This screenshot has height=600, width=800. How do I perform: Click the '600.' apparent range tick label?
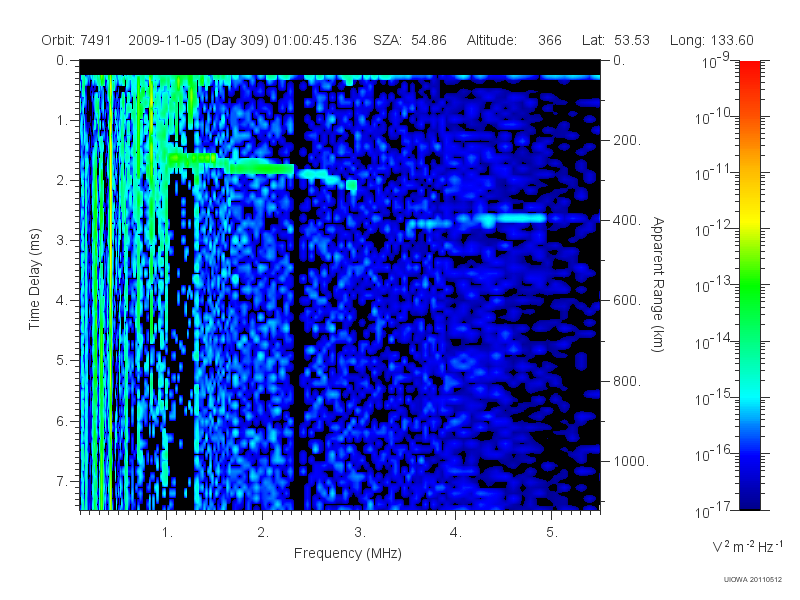tap(627, 301)
